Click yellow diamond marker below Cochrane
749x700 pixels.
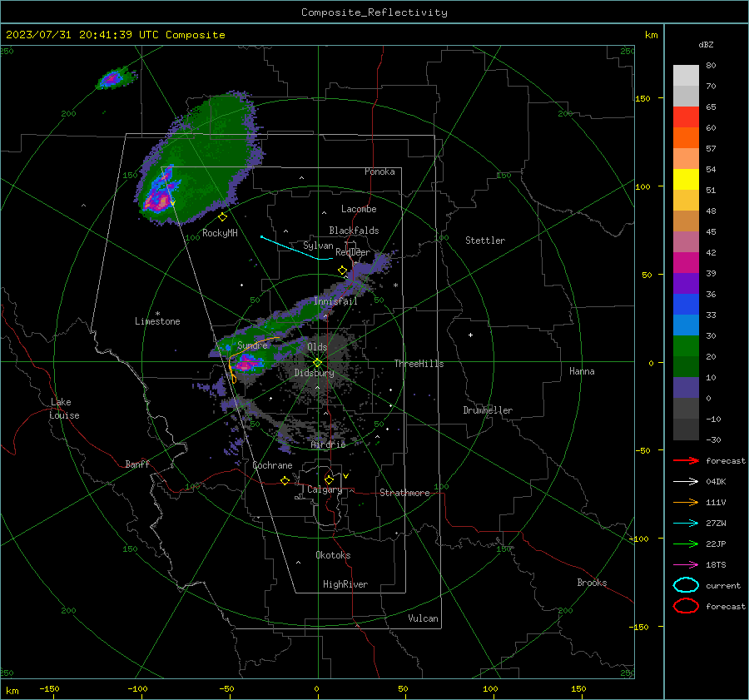tap(285, 480)
